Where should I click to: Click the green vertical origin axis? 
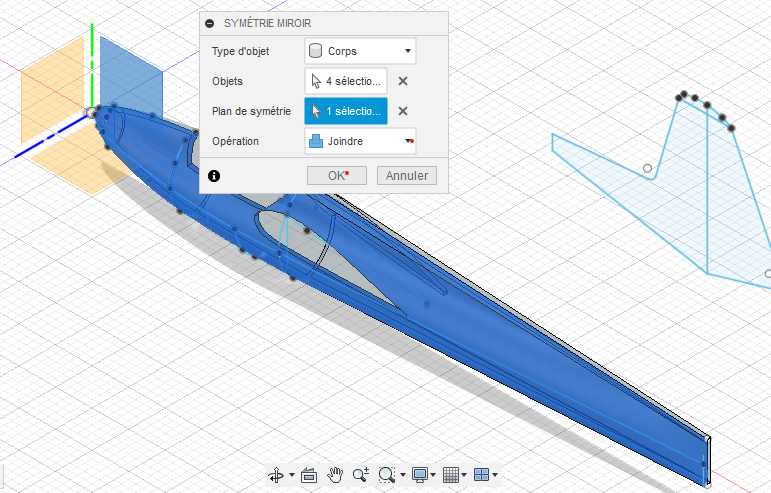coord(92,64)
